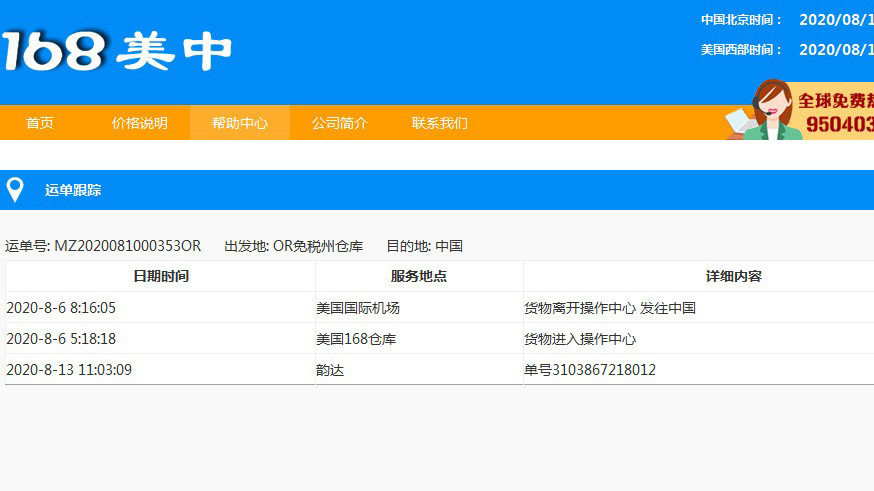Viewport: 874px width, 491px height.
Task: Click the tracking number 单号3103867218012
Action: coord(589,370)
